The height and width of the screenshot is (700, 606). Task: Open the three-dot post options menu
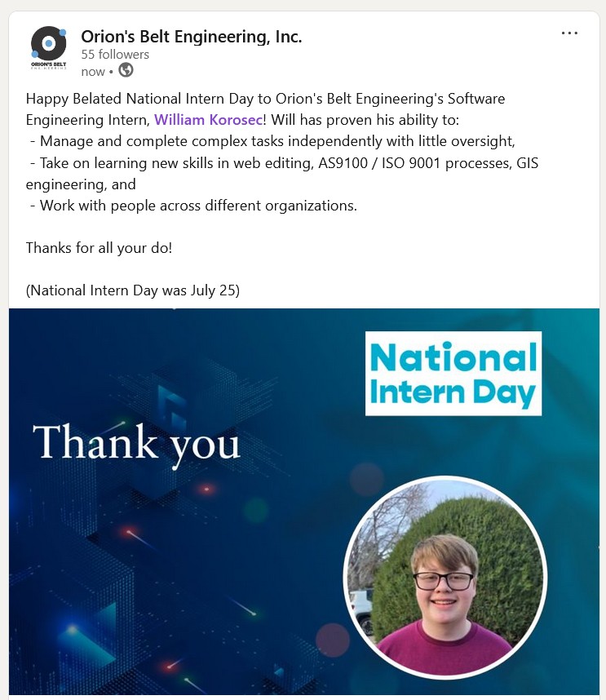coord(569,33)
